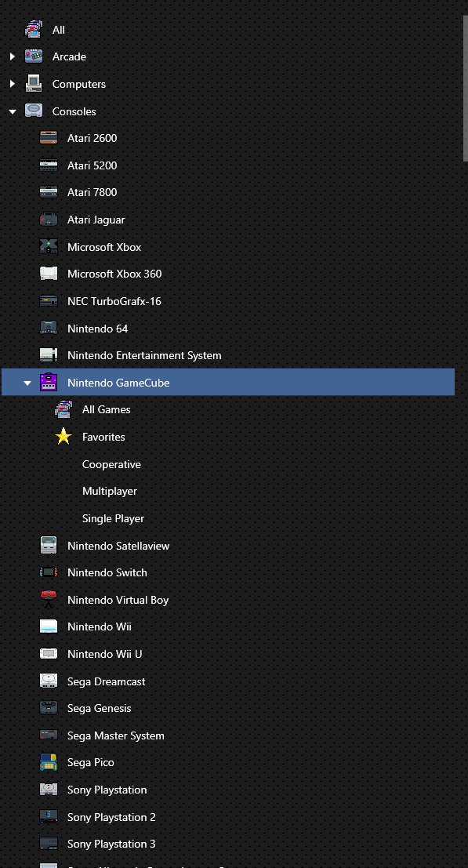This screenshot has height=868, width=468.
Task: Click the NEC TurboGrafx-16 console icon
Action: [x=49, y=300]
